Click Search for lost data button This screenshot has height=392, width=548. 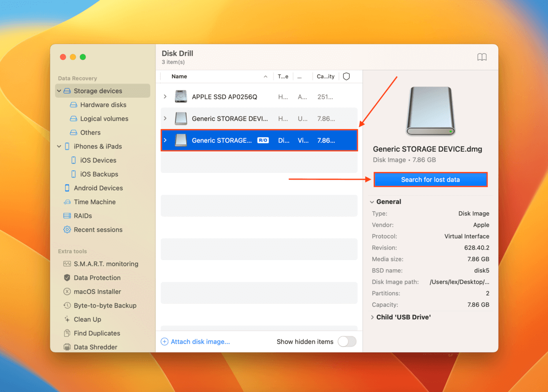pos(431,180)
